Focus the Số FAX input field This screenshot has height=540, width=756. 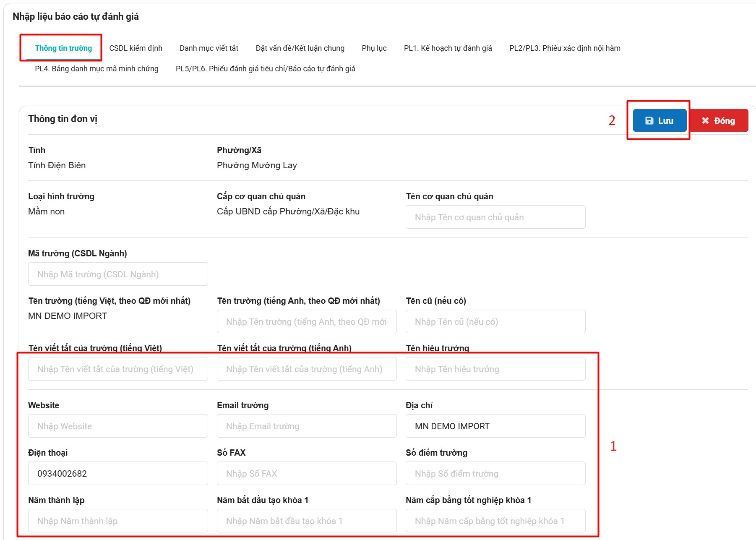(x=306, y=474)
